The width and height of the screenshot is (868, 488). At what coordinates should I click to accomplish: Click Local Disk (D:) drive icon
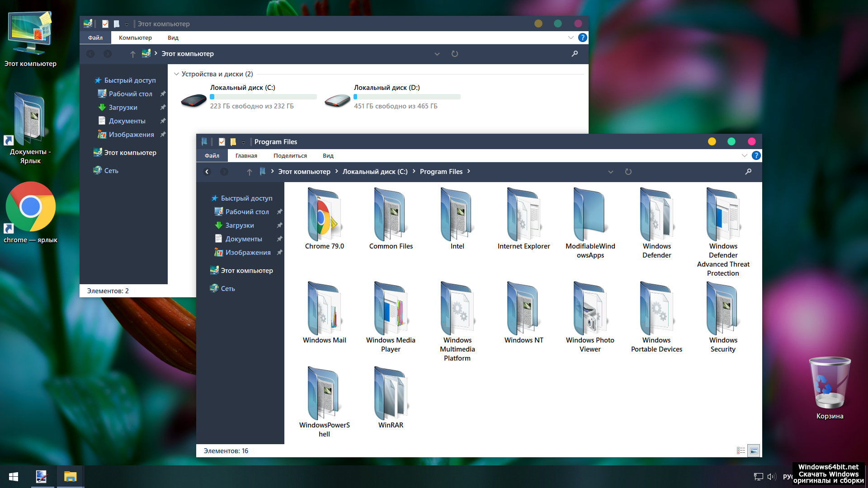[x=337, y=100]
